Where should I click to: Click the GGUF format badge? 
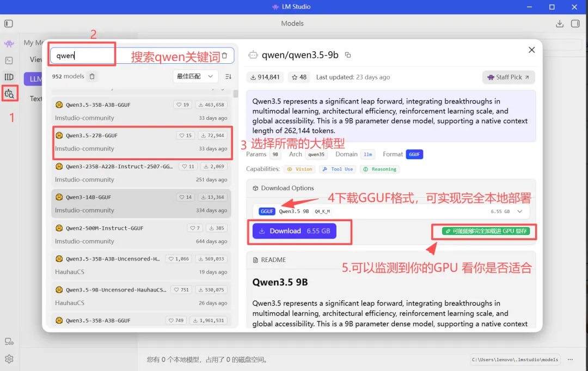click(x=414, y=154)
